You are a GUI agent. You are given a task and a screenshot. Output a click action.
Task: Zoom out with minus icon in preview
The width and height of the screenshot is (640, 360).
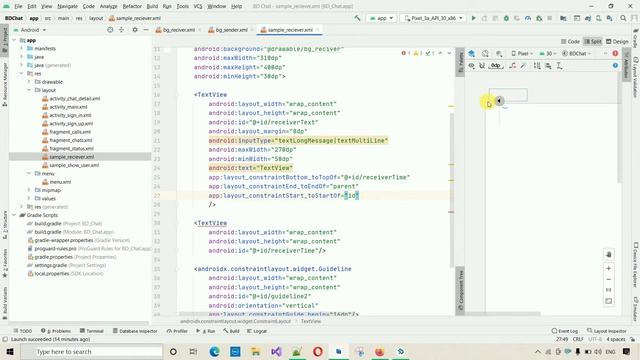609,279
